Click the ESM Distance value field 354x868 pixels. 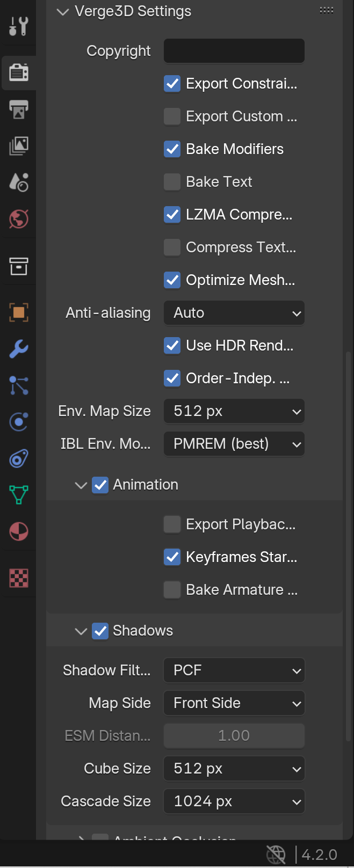pyautogui.click(x=234, y=736)
